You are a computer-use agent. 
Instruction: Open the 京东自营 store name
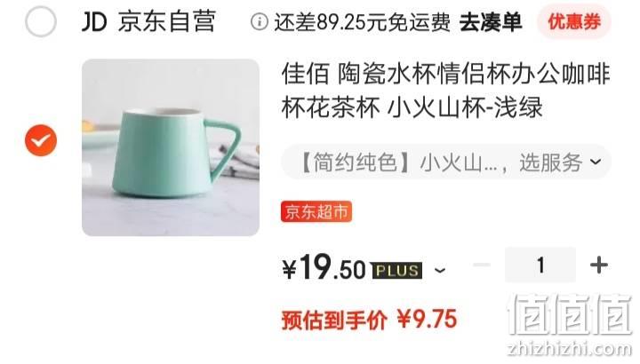[x=166, y=21]
